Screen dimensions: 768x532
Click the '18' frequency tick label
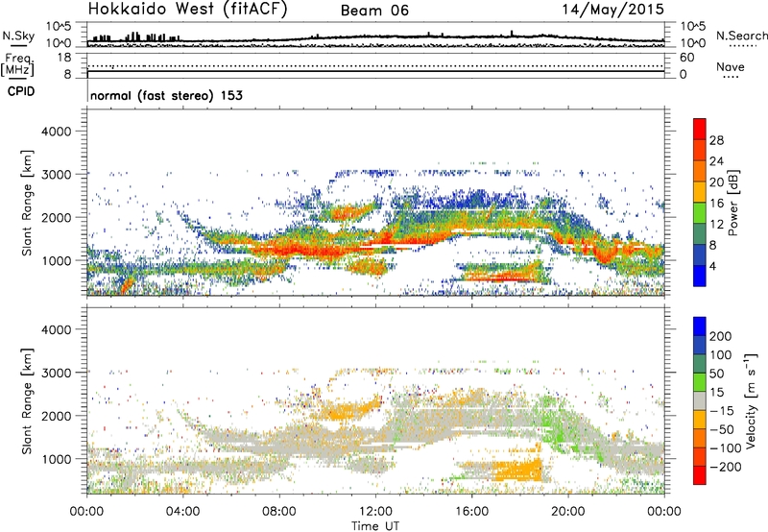[64, 58]
